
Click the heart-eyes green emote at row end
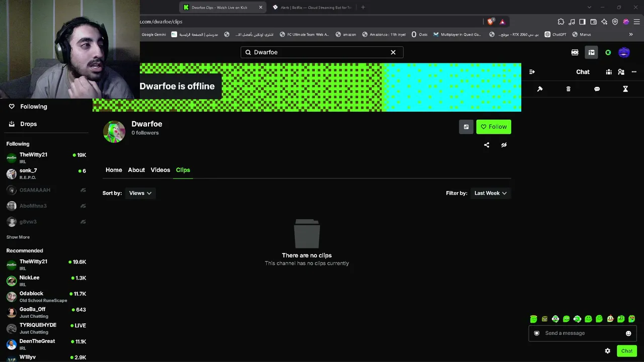632,319
